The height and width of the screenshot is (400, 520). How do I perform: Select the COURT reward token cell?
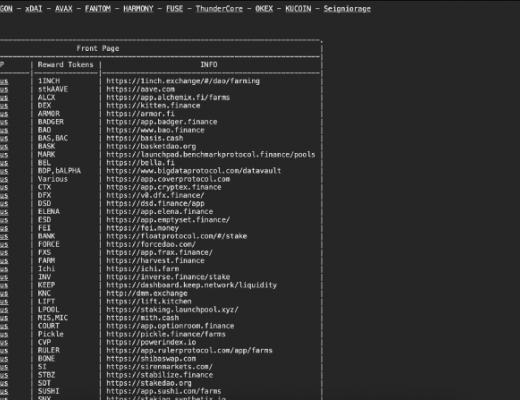pyautogui.click(x=49, y=326)
